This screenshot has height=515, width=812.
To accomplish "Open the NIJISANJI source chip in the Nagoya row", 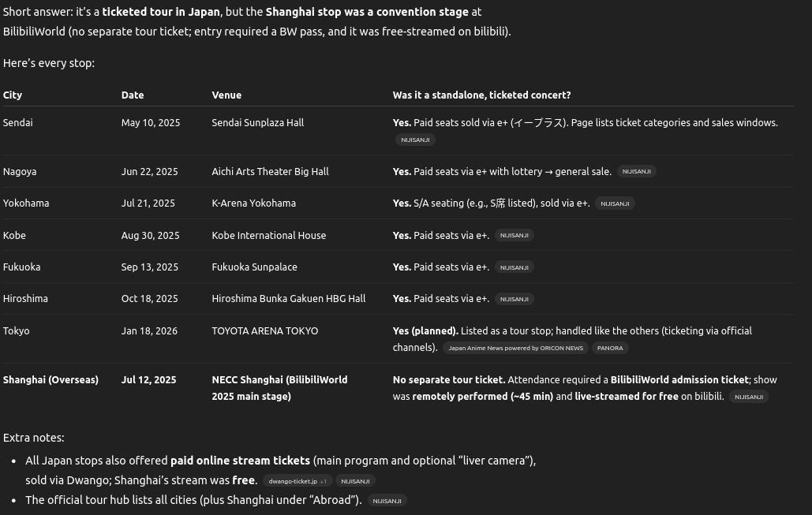I will click(636, 172).
